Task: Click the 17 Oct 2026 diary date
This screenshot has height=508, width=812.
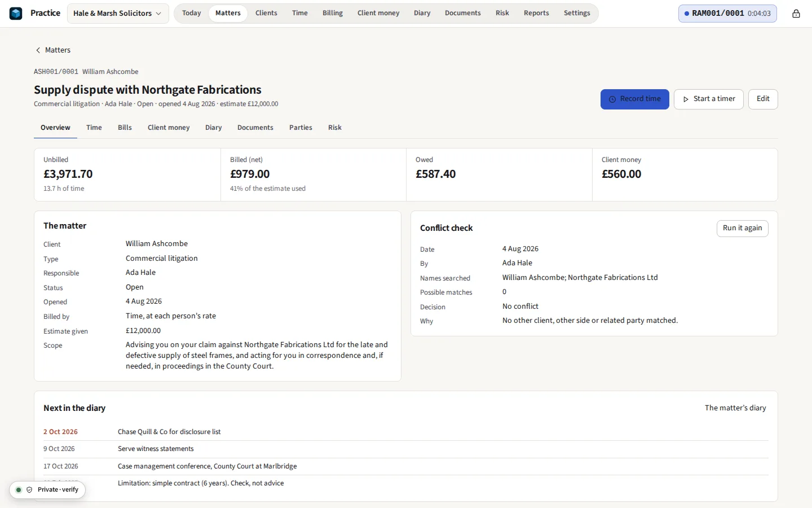Action: click(61, 466)
